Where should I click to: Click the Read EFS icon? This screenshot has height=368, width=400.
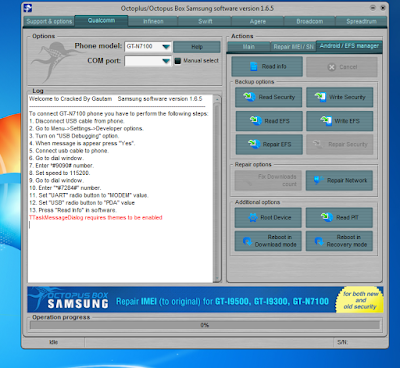point(255,120)
